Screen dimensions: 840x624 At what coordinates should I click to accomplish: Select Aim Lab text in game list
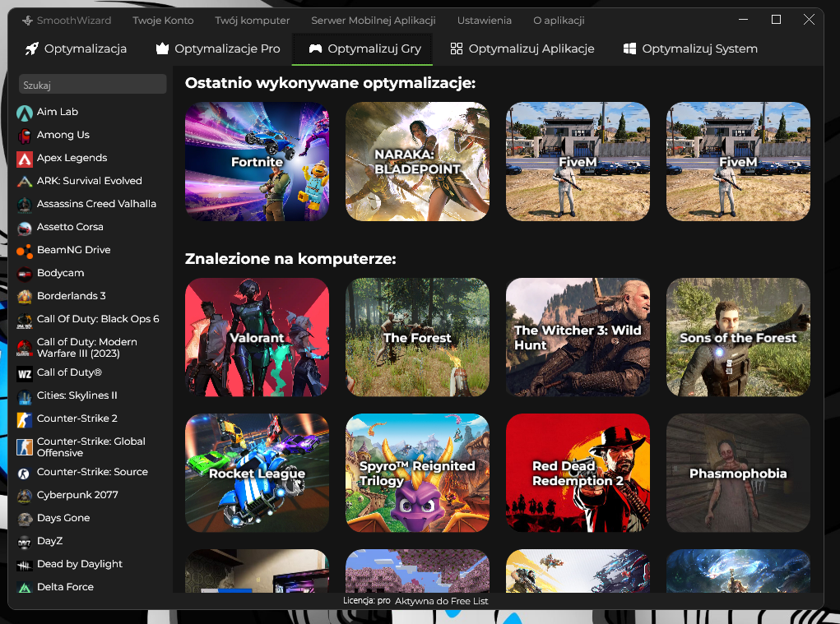point(58,112)
